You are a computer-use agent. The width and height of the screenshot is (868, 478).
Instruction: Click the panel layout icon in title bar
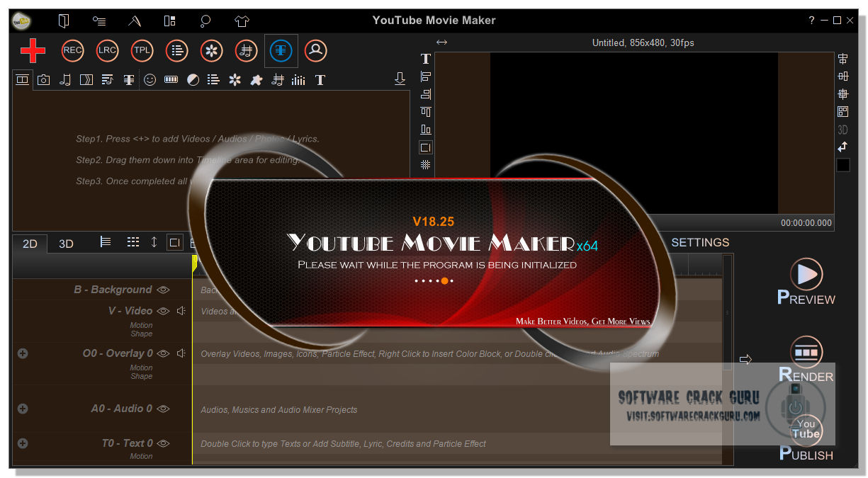(169, 21)
